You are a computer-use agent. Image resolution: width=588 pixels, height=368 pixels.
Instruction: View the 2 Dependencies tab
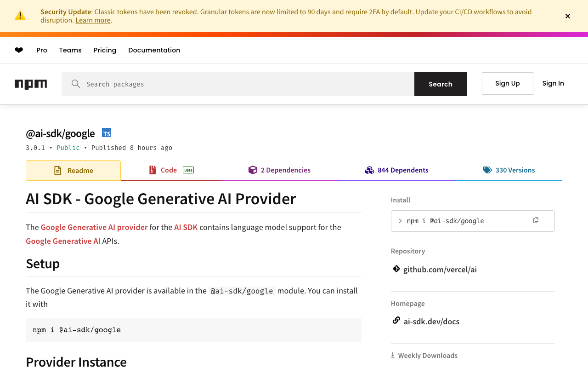click(x=279, y=170)
